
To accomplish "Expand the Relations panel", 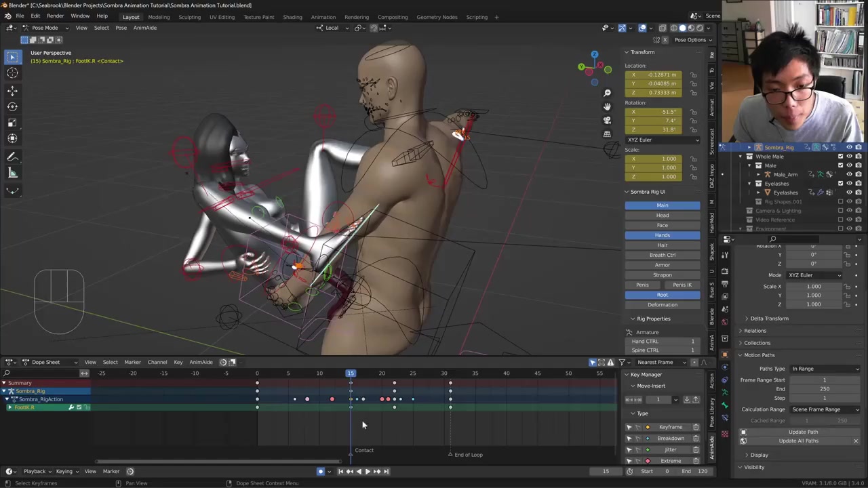I will (755, 331).
